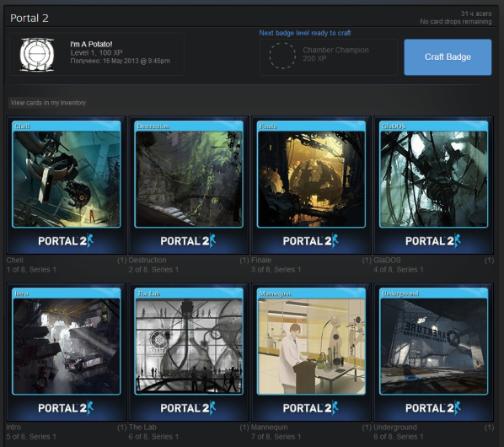Screen dimensions: 504x447
Task: Click the 'GlaDOS' caption below its card
Action: click(x=387, y=260)
